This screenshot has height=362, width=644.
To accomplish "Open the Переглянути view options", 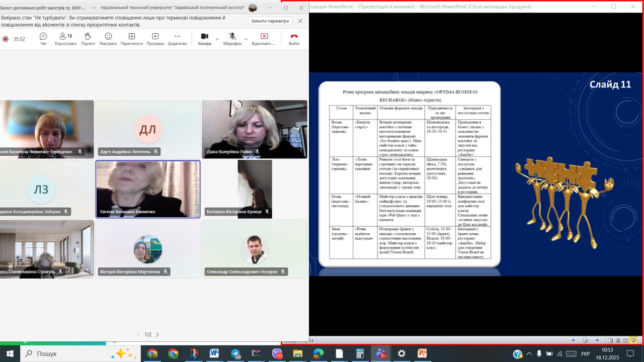I will pos(132,39).
